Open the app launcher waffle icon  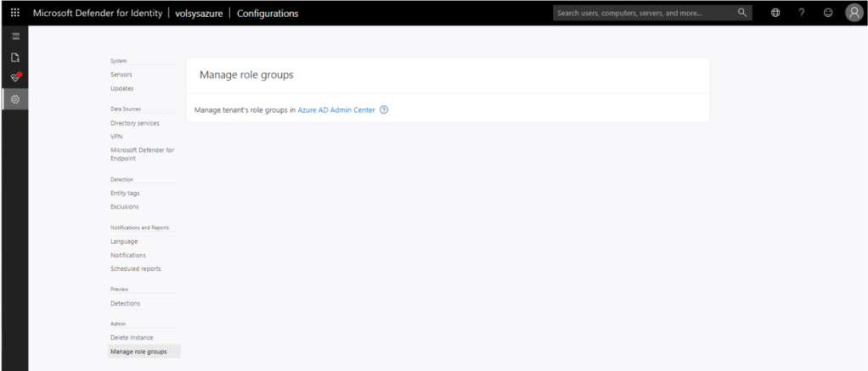tap(14, 13)
